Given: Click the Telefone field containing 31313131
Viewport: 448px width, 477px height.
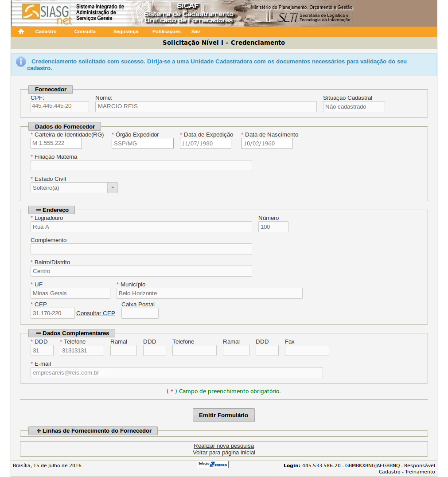Looking at the screenshot, I should point(82,351).
